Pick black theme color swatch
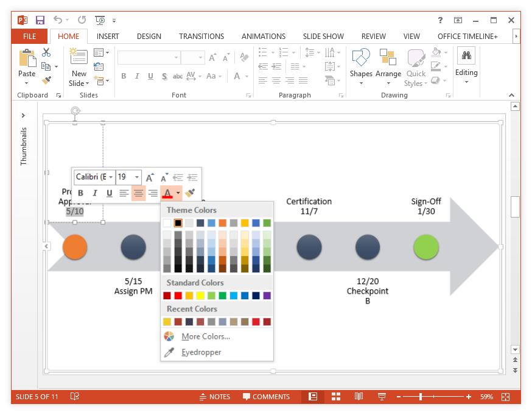 pyautogui.click(x=178, y=223)
